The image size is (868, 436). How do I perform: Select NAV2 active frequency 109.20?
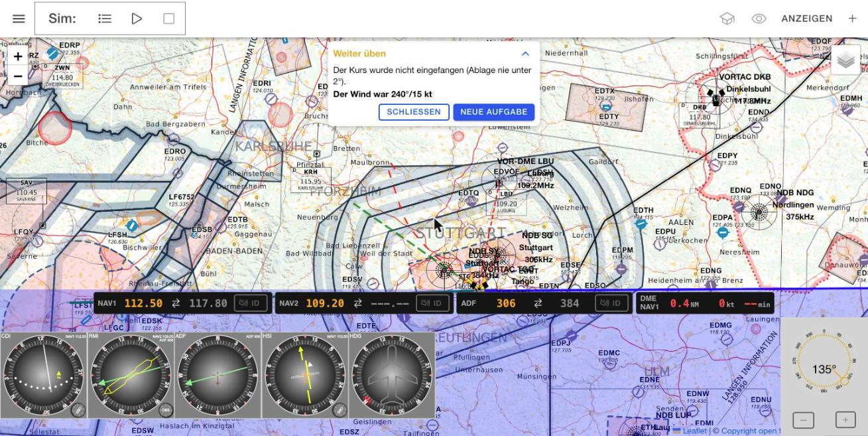325,303
